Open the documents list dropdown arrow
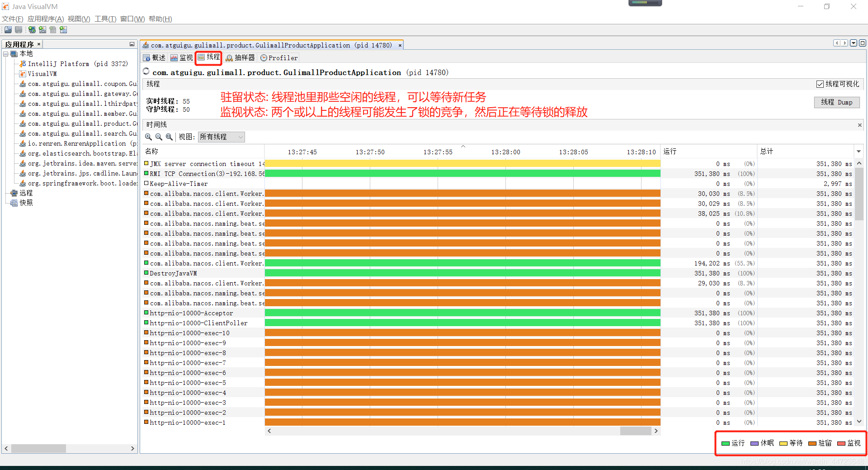 click(854, 43)
